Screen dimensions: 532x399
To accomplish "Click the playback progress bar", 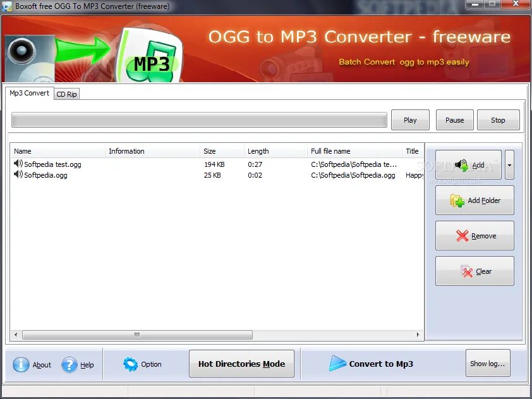I will (199, 120).
